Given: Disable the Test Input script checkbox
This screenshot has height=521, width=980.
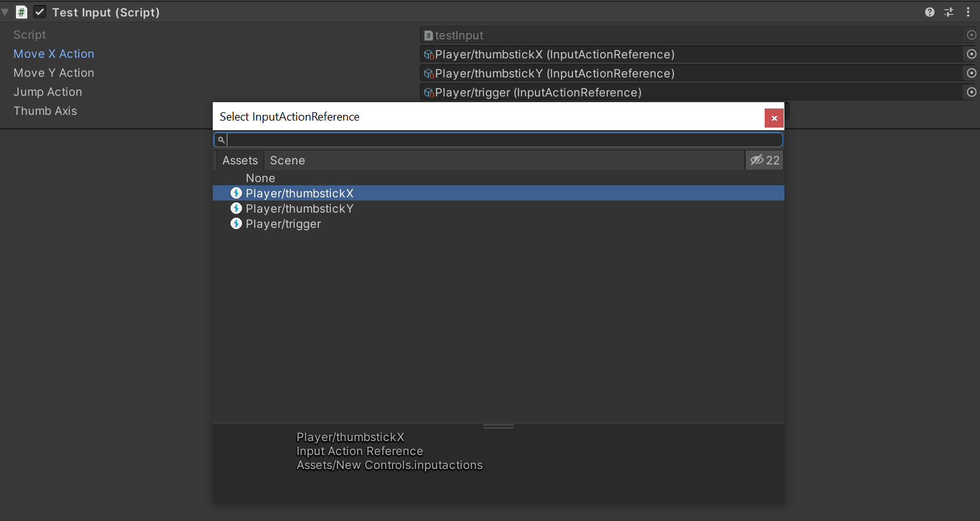Looking at the screenshot, I should coord(39,12).
